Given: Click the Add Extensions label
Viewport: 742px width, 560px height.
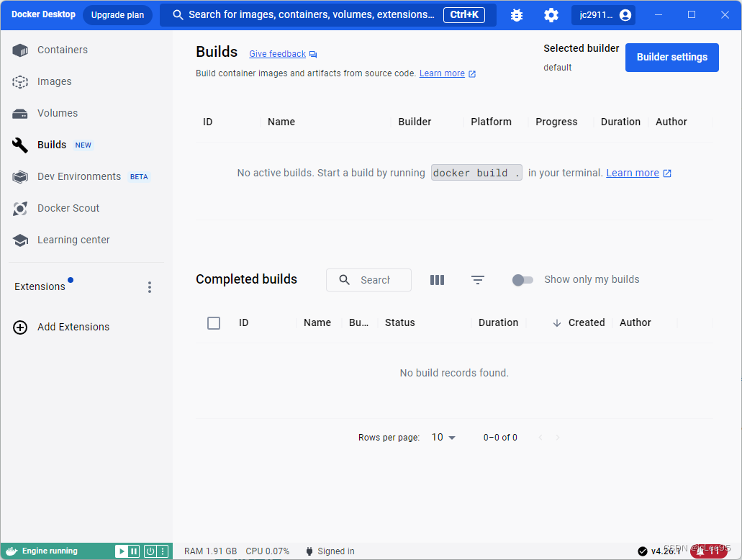Looking at the screenshot, I should [x=73, y=327].
